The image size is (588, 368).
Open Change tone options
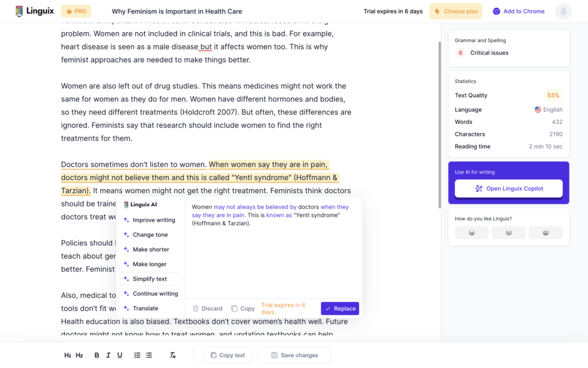point(150,234)
